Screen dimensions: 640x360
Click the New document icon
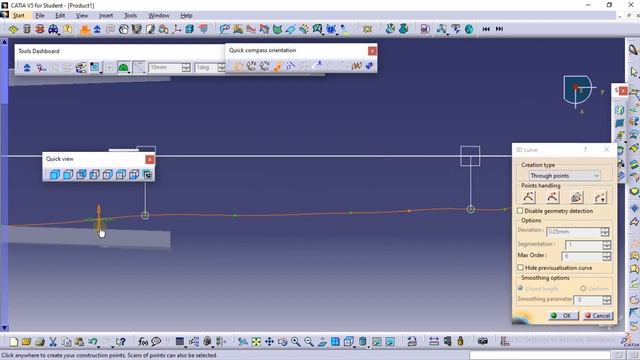(13, 342)
